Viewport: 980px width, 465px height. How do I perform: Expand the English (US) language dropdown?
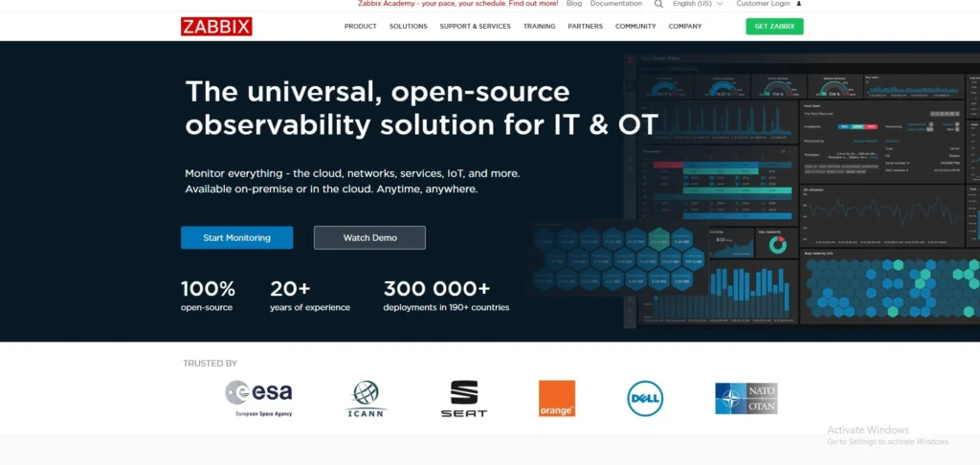point(698,4)
